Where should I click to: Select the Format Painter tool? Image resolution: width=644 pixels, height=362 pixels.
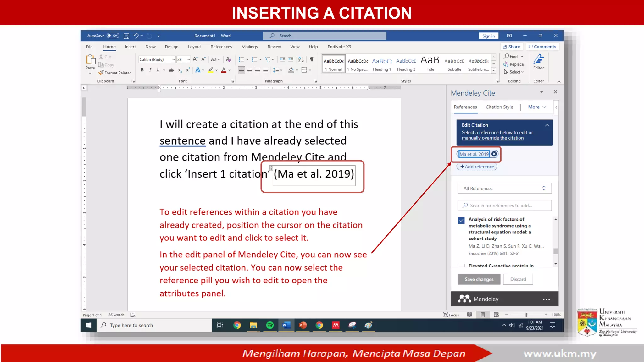click(x=114, y=73)
